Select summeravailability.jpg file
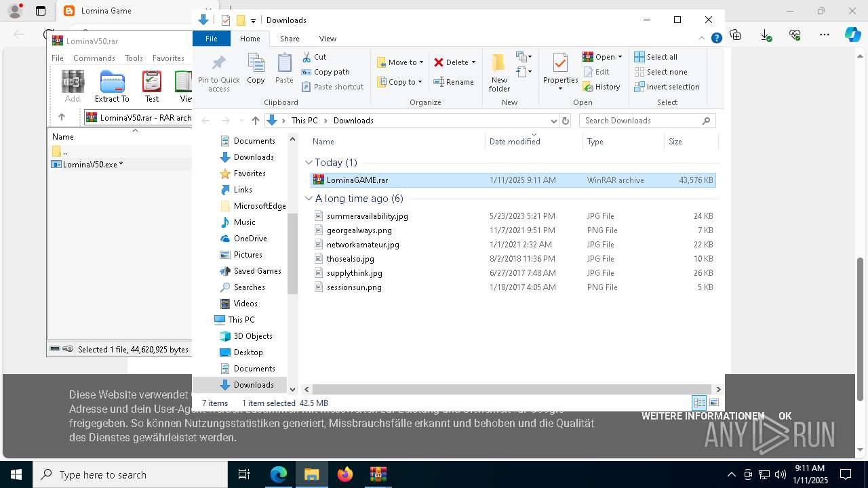This screenshot has height=488, width=868. pyautogui.click(x=513, y=216)
